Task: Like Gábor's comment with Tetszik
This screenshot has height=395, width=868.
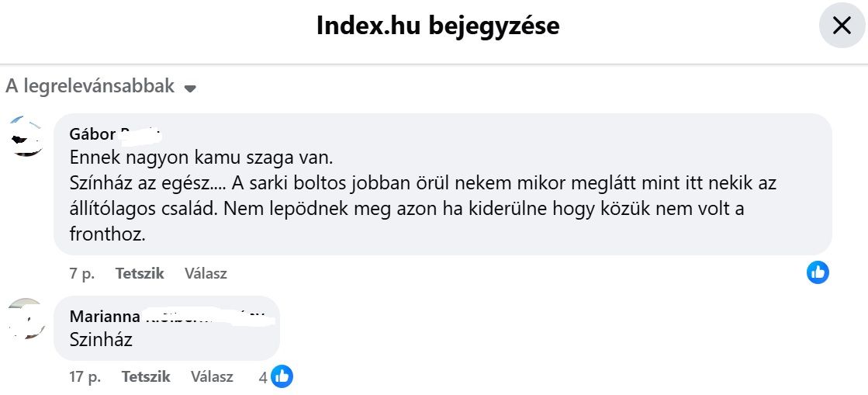Action: (x=140, y=273)
